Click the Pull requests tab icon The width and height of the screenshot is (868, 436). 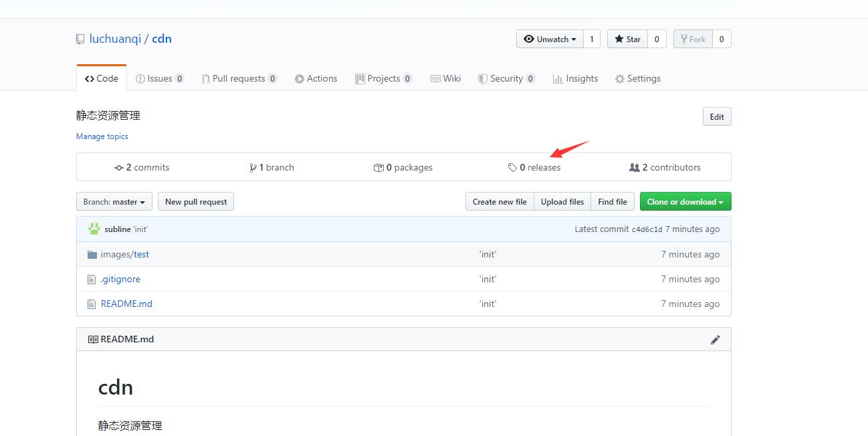click(x=206, y=79)
